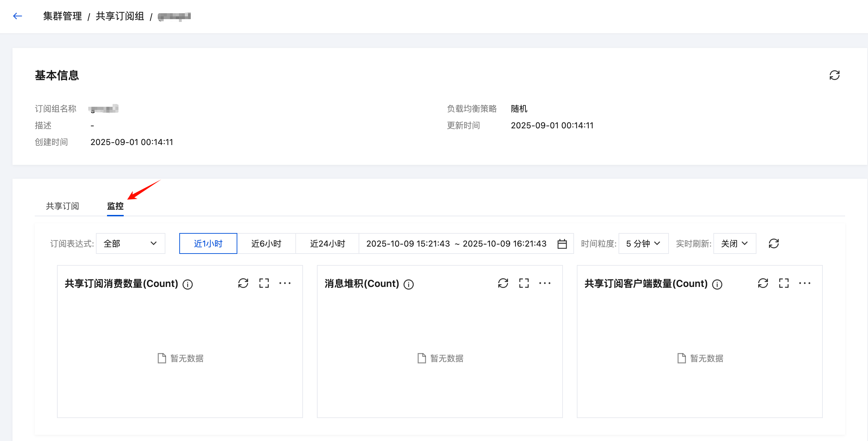Expand 消息堆积 chart to fullscreen

click(524, 283)
